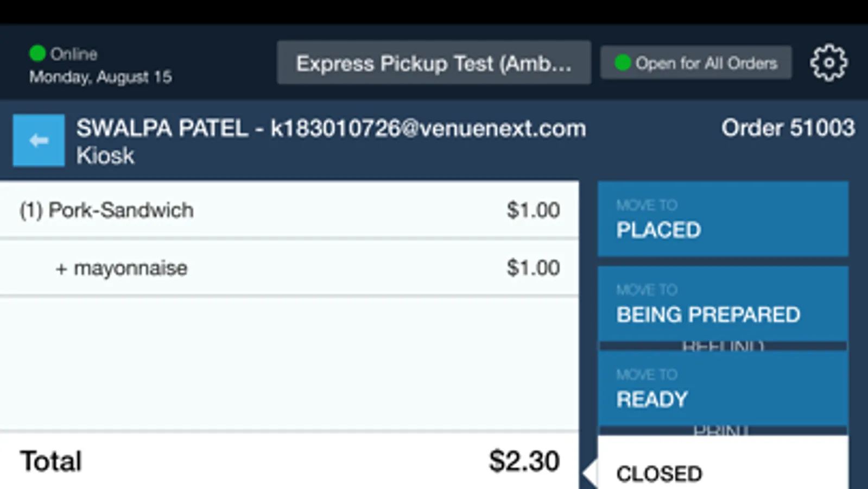This screenshot has width=868, height=489.
Task: Select the Pork-Sandwich line item
Action: coord(121,210)
